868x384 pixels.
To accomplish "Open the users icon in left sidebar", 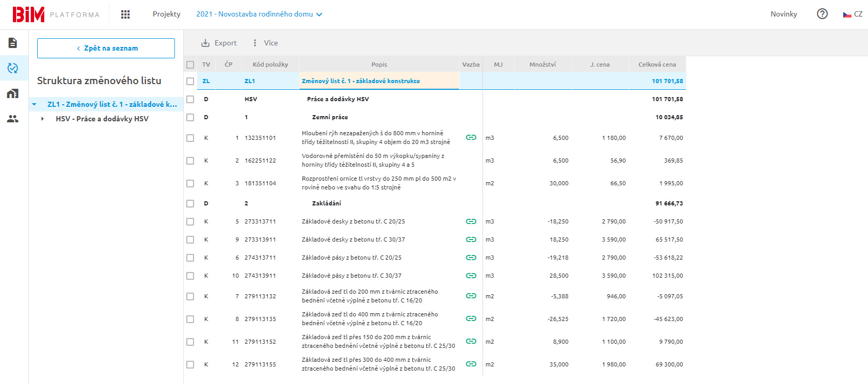I will coord(13,119).
